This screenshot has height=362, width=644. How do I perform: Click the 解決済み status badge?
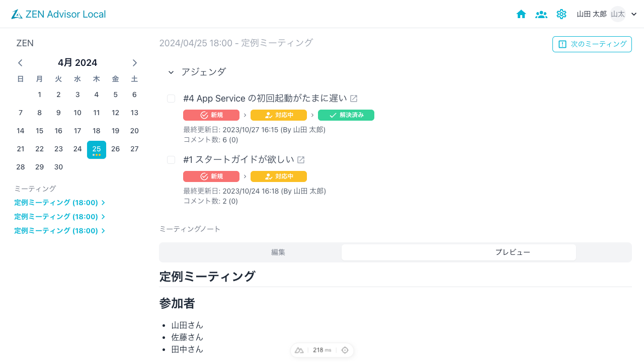point(346,115)
